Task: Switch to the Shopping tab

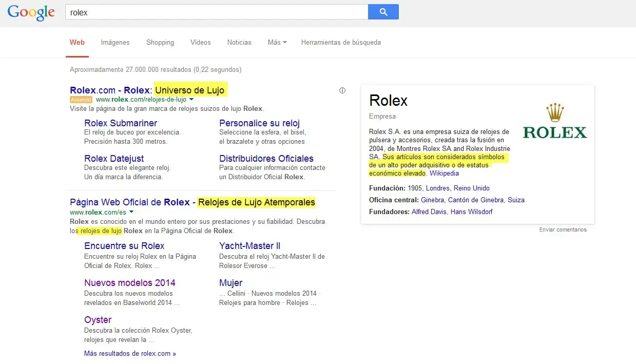Action: pos(160,42)
